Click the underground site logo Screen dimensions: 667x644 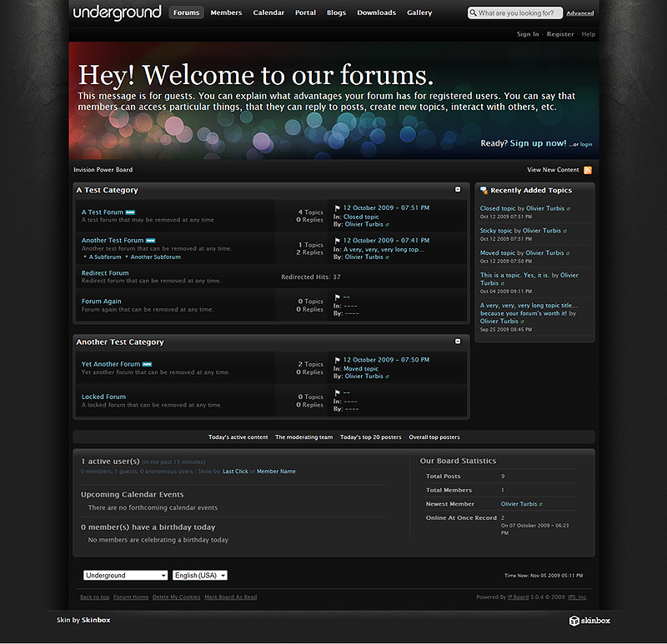coord(117,12)
